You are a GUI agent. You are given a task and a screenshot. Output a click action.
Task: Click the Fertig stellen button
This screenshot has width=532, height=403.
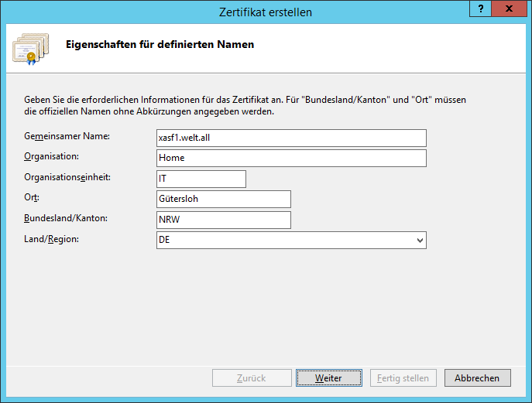click(403, 378)
